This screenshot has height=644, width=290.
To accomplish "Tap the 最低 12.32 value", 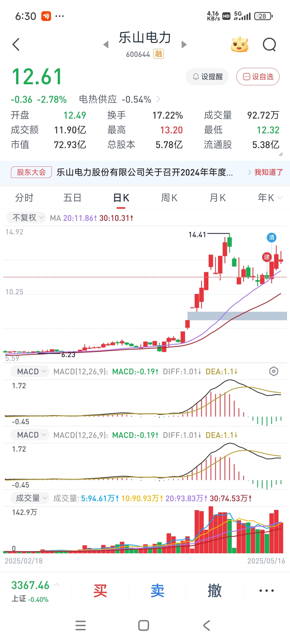I will (x=268, y=130).
